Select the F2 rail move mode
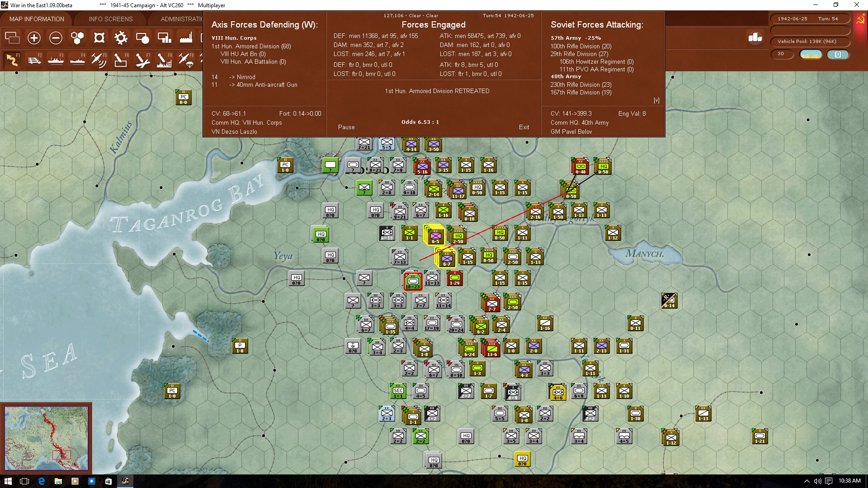The width and height of the screenshot is (868, 488). point(34,60)
